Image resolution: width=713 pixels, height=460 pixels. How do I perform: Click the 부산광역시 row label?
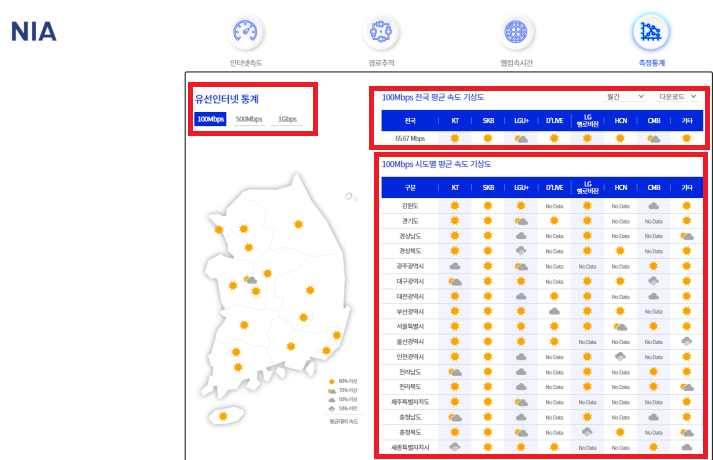[x=410, y=311]
